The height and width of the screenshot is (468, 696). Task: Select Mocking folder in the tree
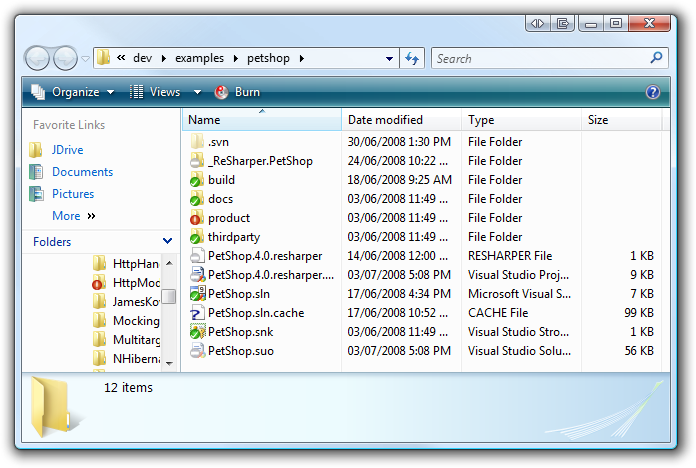pyautogui.click(x=127, y=321)
